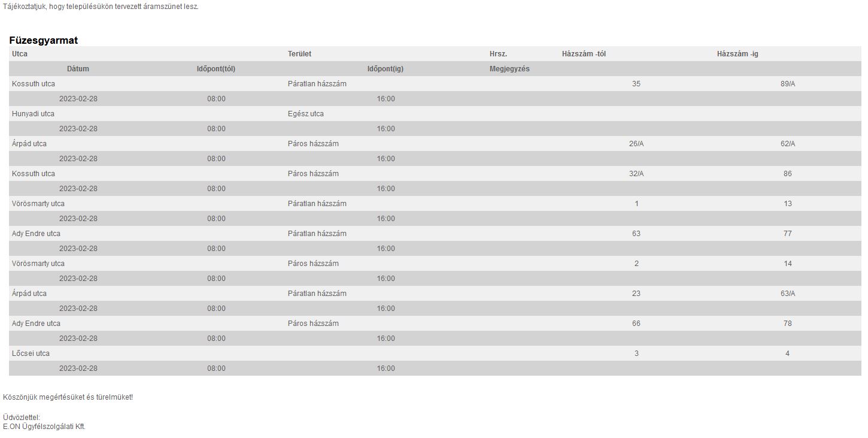Click the Köszönjük megértésüket thank-you line

(68, 397)
